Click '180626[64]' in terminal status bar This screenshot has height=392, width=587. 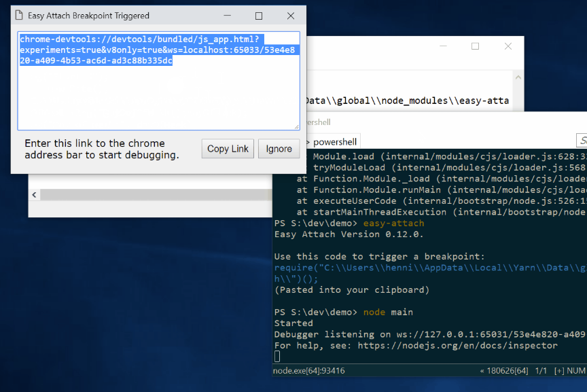(508, 371)
